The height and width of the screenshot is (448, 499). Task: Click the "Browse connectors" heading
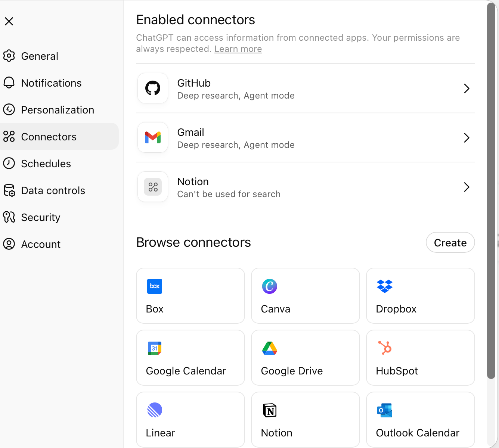tap(193, 242)
